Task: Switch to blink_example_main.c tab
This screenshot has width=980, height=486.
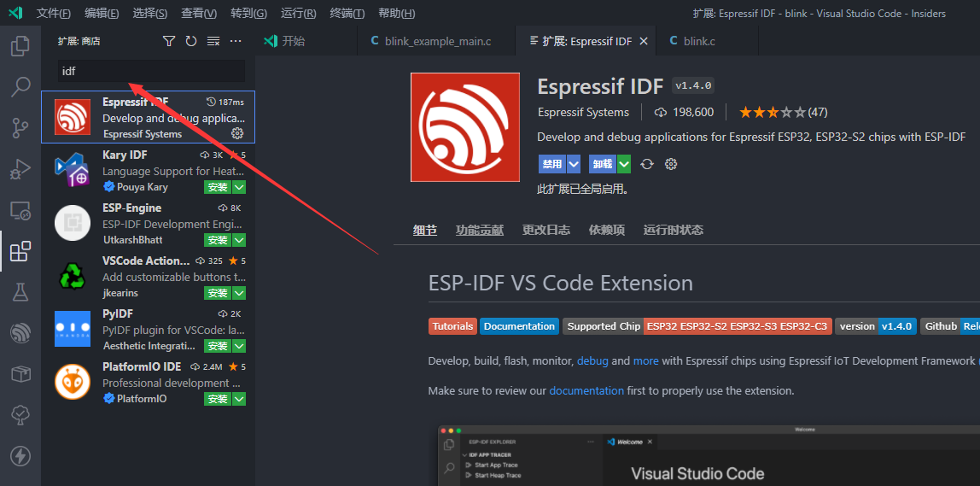Action: [436, 41]
